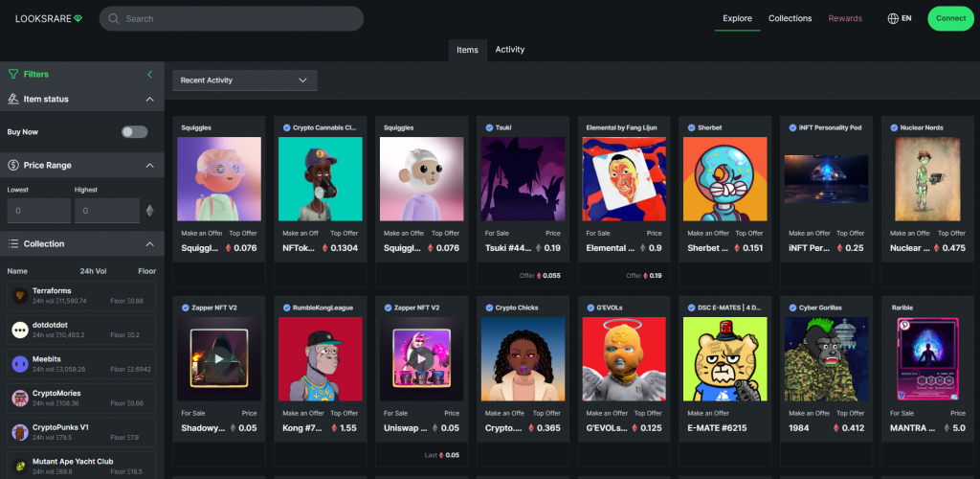Click verified badge next to Crypto Cannabis Club

coord(287,127)
